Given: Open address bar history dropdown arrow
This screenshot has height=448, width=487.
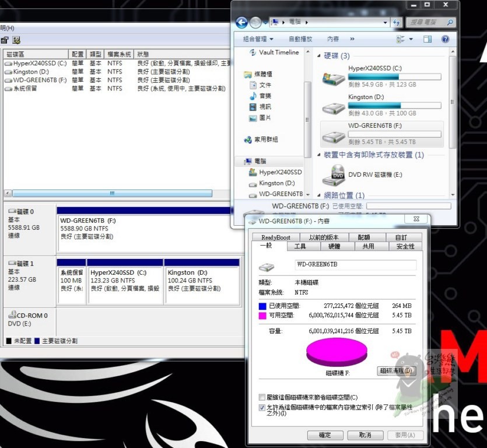Looking at the screenshot, I should point(385,22).
